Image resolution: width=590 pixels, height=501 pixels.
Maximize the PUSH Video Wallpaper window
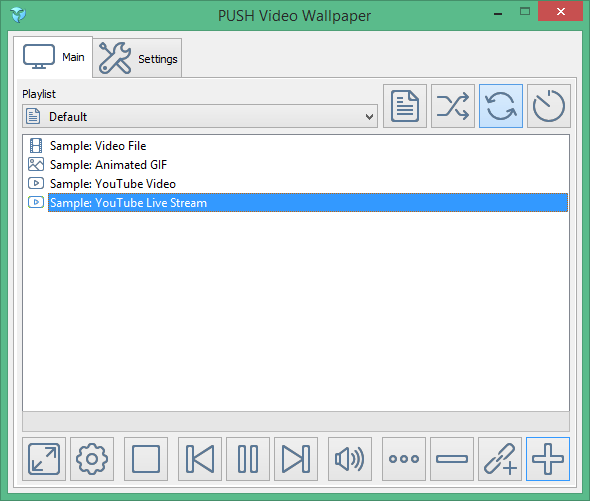point(525,12)
